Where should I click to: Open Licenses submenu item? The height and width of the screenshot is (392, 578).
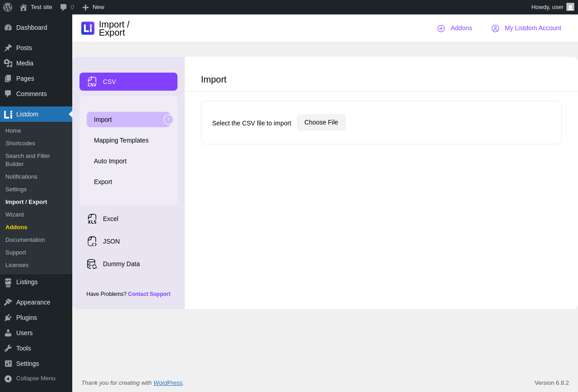(x=36, y=265)
